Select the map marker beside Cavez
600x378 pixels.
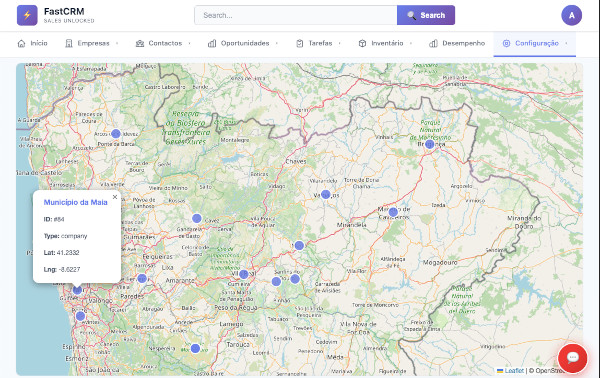point(197,218)
